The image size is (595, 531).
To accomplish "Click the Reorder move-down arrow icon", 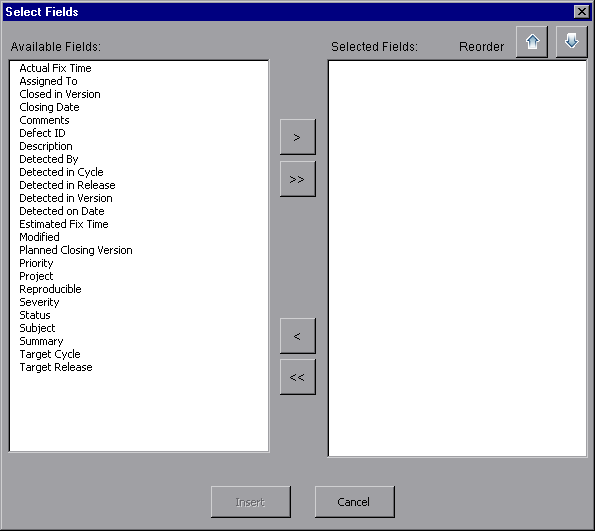I will click(x=571, y=42).
